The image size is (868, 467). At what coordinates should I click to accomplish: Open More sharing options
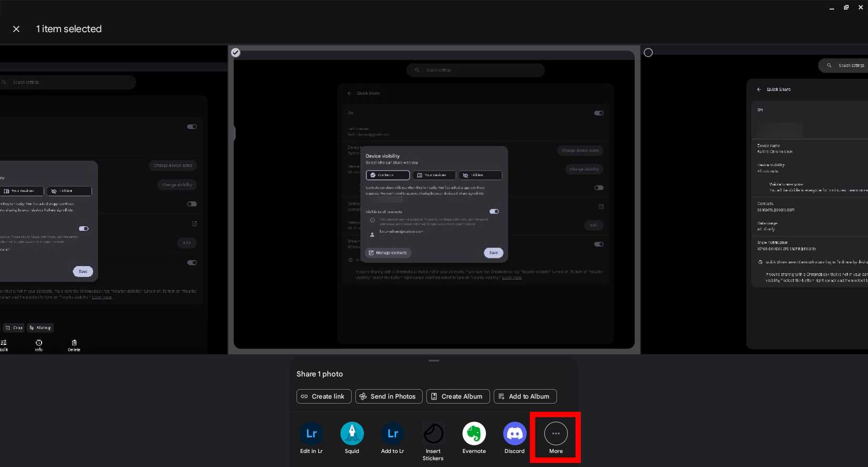(556, 438)
